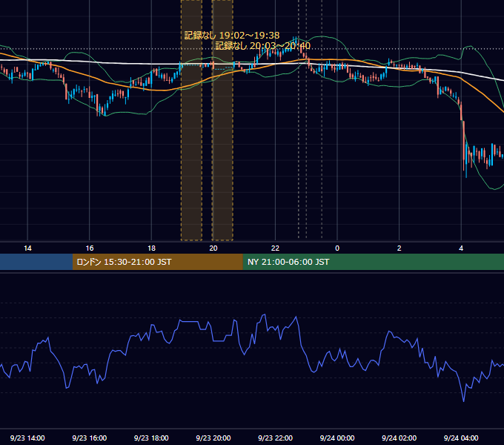Click the 9/23 18:00 date label
The image size is (504, 445).
151,438
